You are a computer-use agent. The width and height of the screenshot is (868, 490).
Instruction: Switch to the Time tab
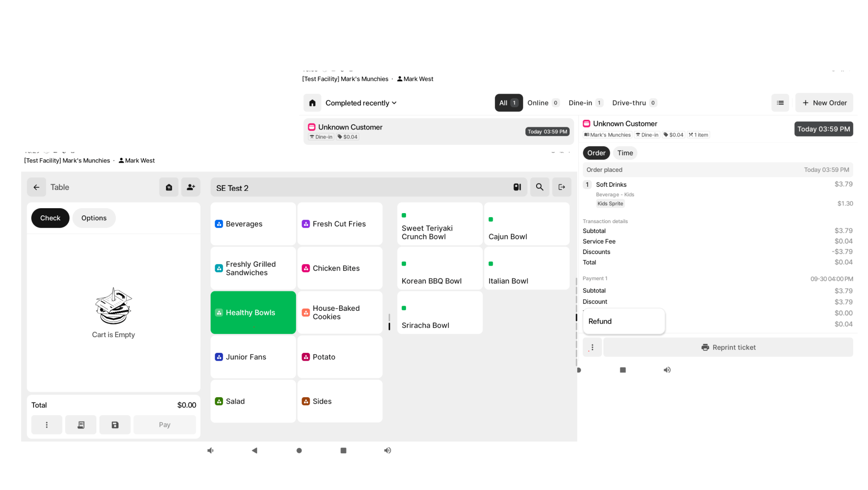tap(625, 153)
